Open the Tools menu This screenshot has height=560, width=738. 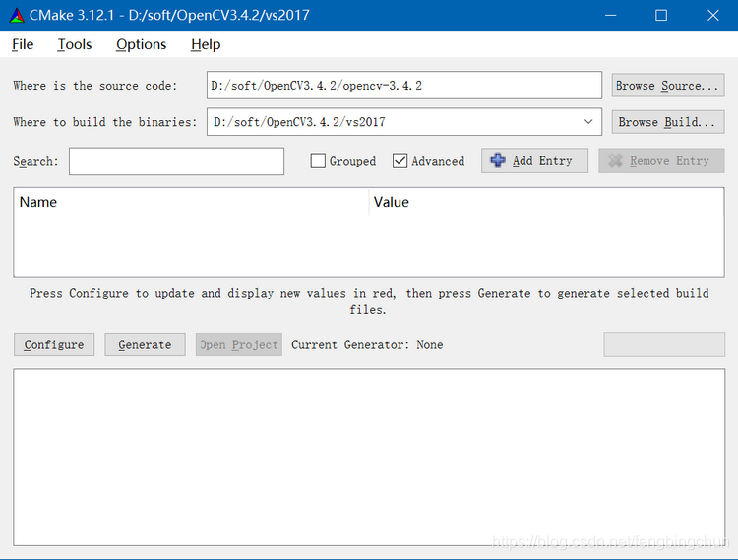click(75, 44)
